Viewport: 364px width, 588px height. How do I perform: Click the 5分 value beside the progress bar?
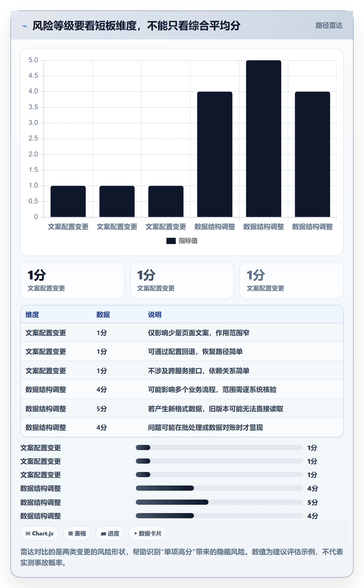313,502
